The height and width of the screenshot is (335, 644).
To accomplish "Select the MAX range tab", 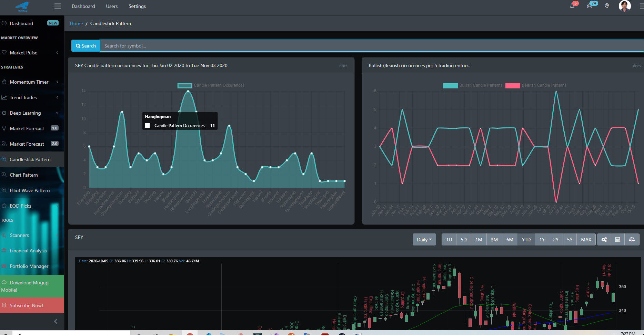I will [586, 240].
